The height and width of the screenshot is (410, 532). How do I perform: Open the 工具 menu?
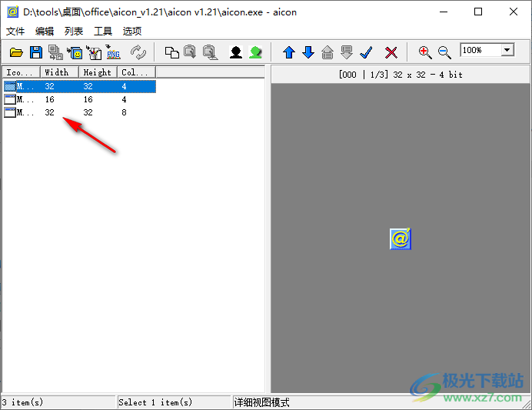point(103,32)
